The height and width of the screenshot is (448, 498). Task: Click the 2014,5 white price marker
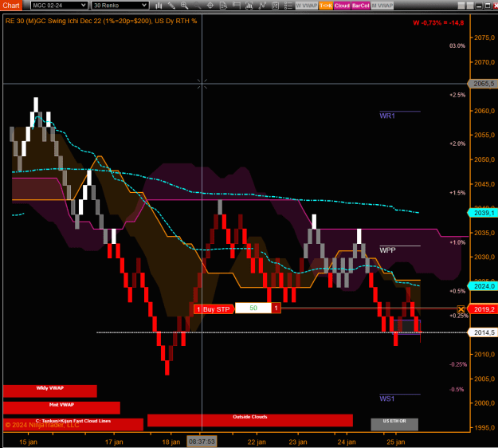tap(484, 332)
